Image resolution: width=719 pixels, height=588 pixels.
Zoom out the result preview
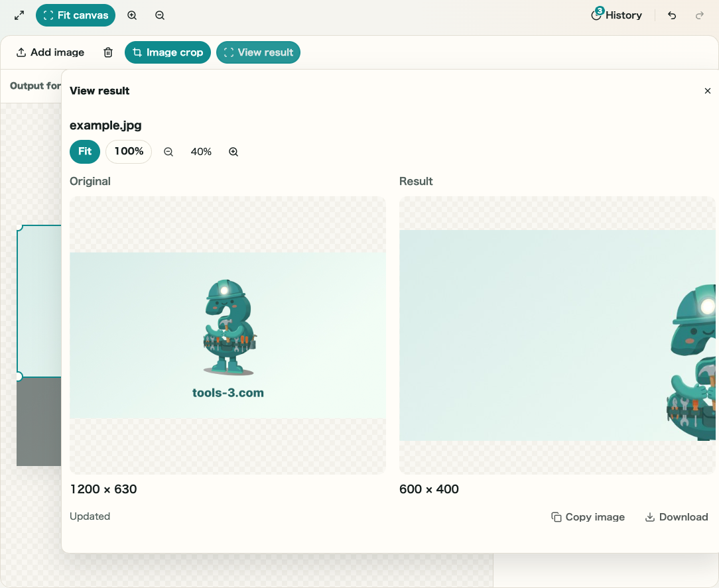pyautogui.click(x=168, y=152)
